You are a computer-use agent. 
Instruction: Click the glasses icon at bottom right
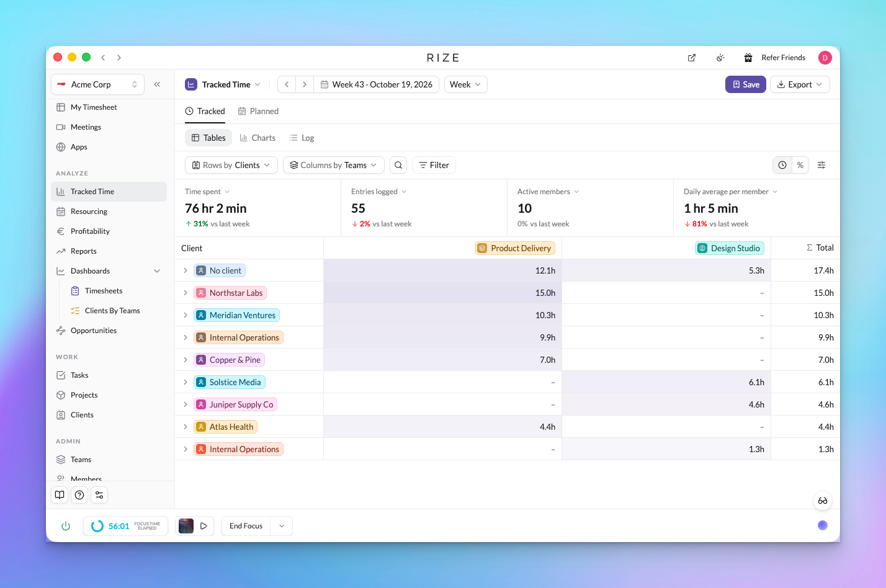[x=823, y=501]
